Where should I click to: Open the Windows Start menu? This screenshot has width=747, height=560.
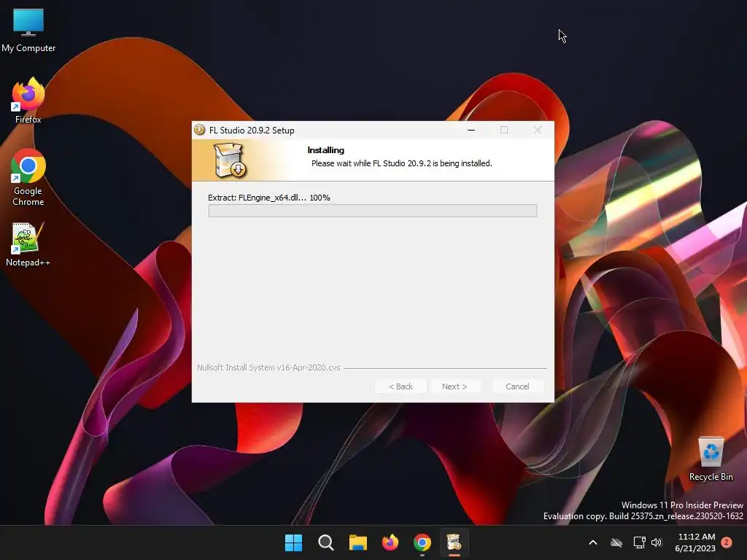[x=293, y=542]
